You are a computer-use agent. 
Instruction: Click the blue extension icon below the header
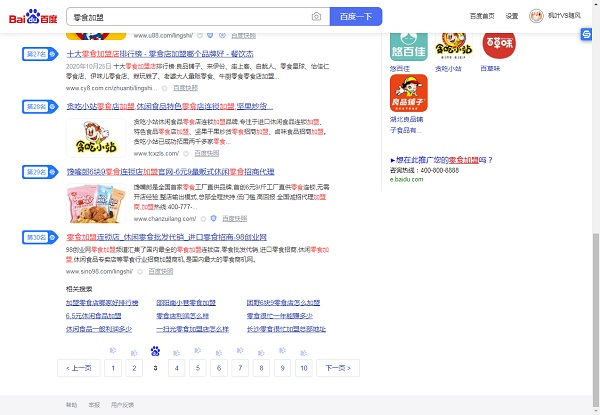coord(586,34)
